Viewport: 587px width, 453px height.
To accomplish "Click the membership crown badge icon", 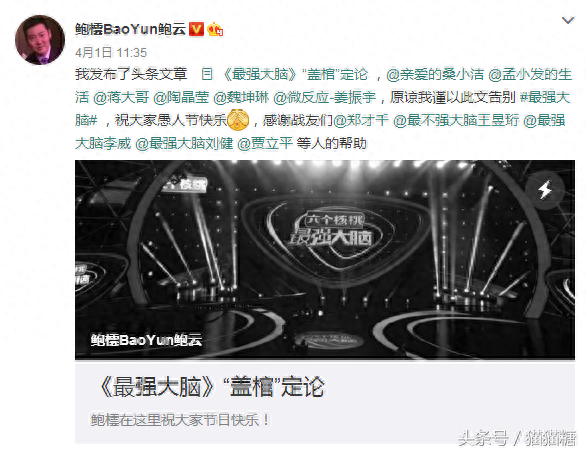I will click(215, 29).
